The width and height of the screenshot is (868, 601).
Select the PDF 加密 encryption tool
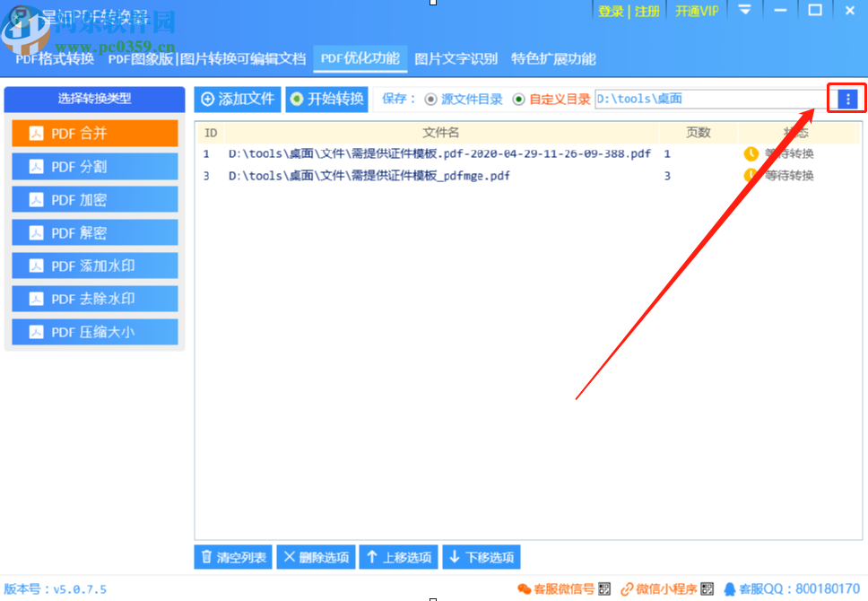click(x=94, y=199)
